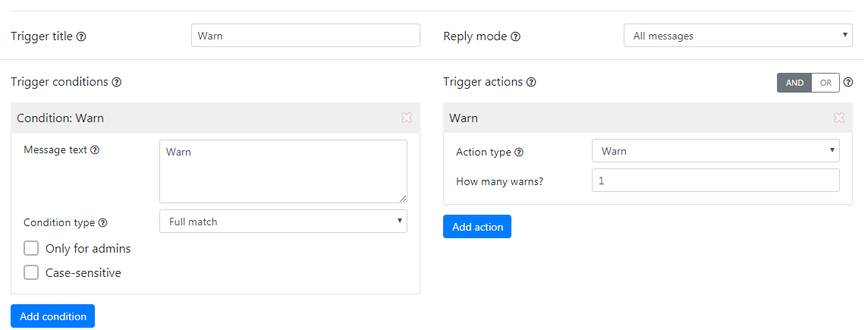Click help icon beside Trigger actions label
868x330 pixels.
531,82
